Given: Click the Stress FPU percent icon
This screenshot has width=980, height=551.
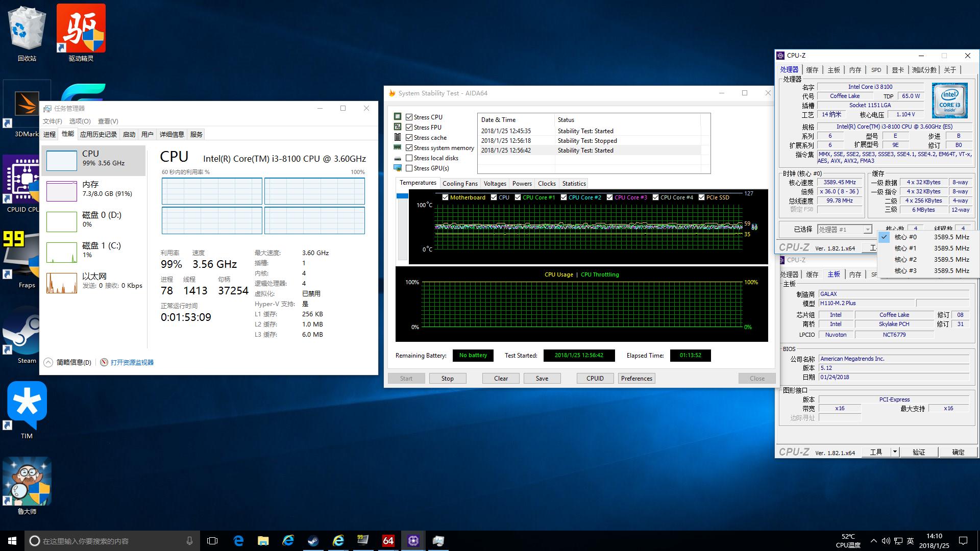Looking at the screenshot, I should pos(399,127).
